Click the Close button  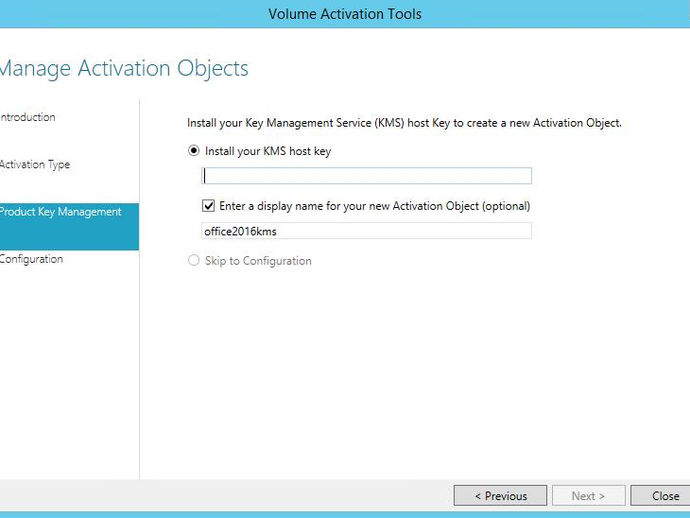(x=662, y=496)
